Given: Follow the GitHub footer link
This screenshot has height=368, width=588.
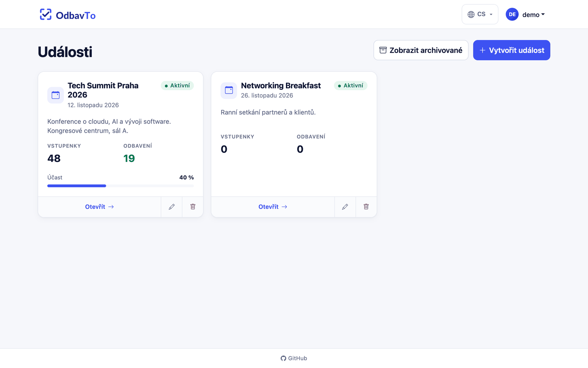Looking at the screenshot, I should pos(294,358).
